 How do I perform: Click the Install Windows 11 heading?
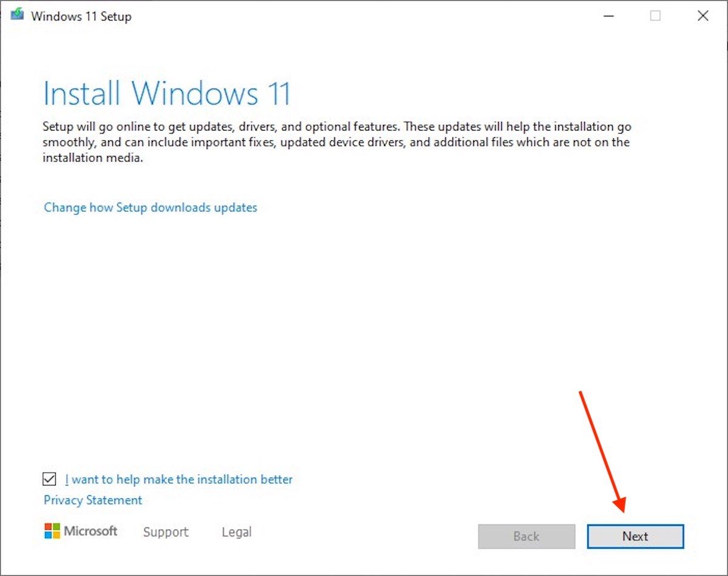[x=167, y=94]
